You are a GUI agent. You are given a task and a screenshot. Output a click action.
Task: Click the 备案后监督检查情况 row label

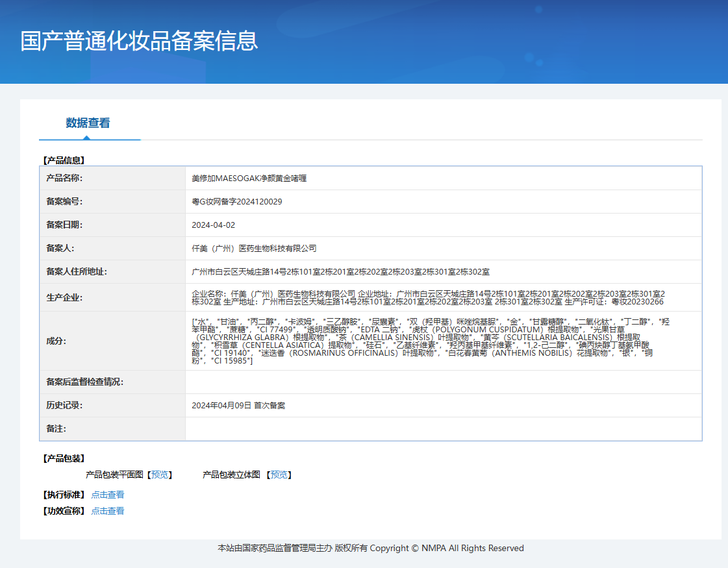(85, 382)
